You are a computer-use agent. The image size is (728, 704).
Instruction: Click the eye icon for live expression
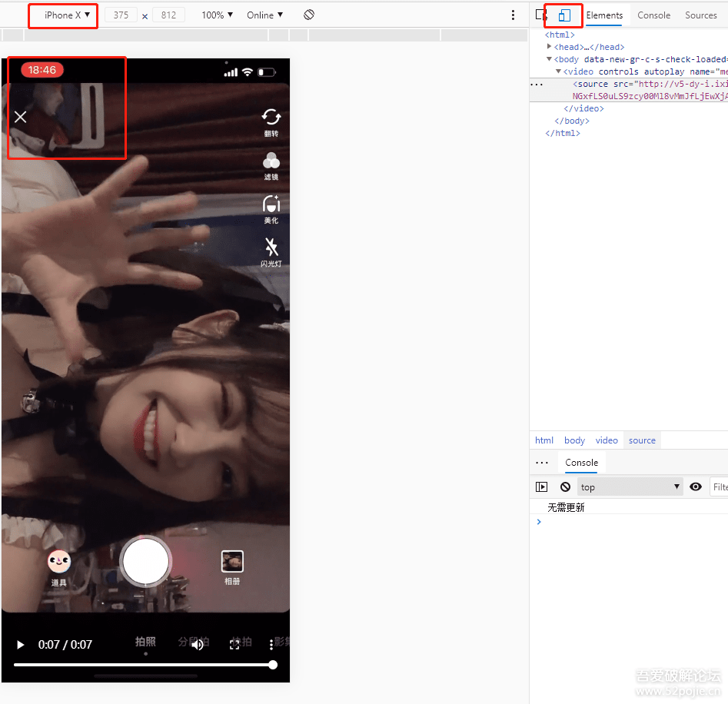point(696,486)
